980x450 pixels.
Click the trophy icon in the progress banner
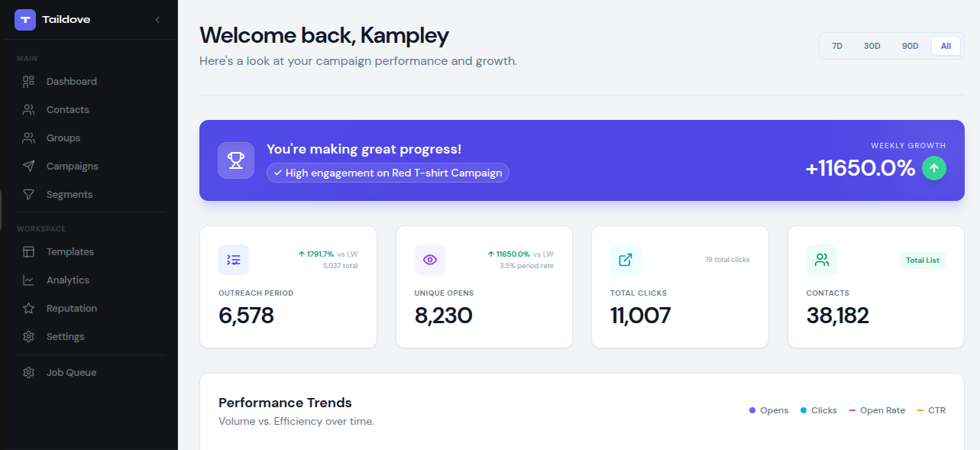[x=236, y=160]
